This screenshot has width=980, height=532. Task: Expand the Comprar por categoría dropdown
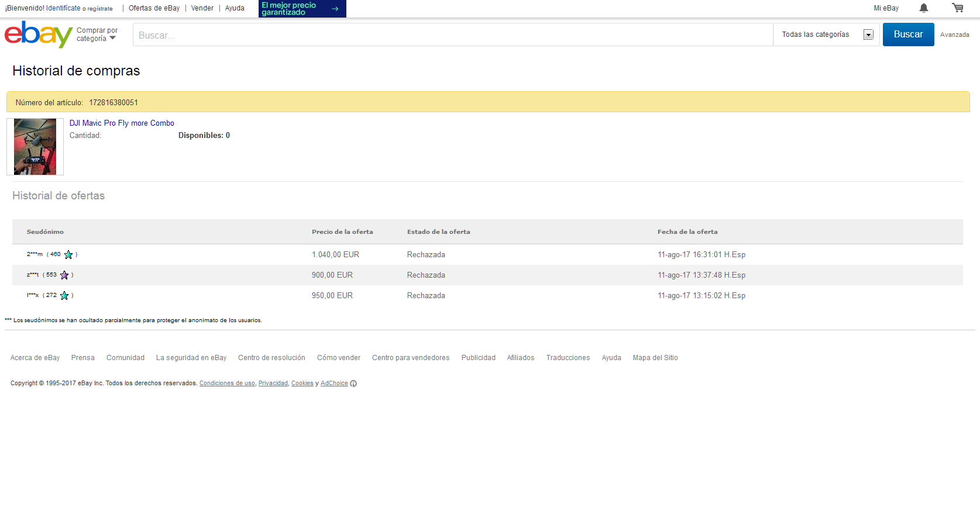coord(97,34)
